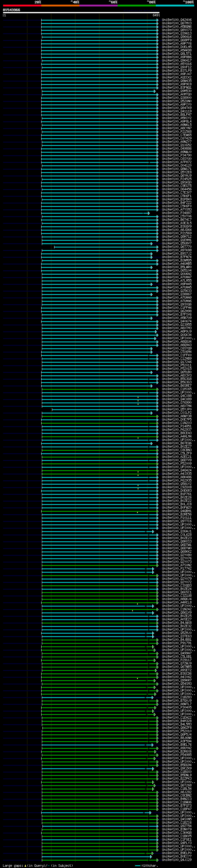Select hit label UniRef100_Q9M530

177,91
